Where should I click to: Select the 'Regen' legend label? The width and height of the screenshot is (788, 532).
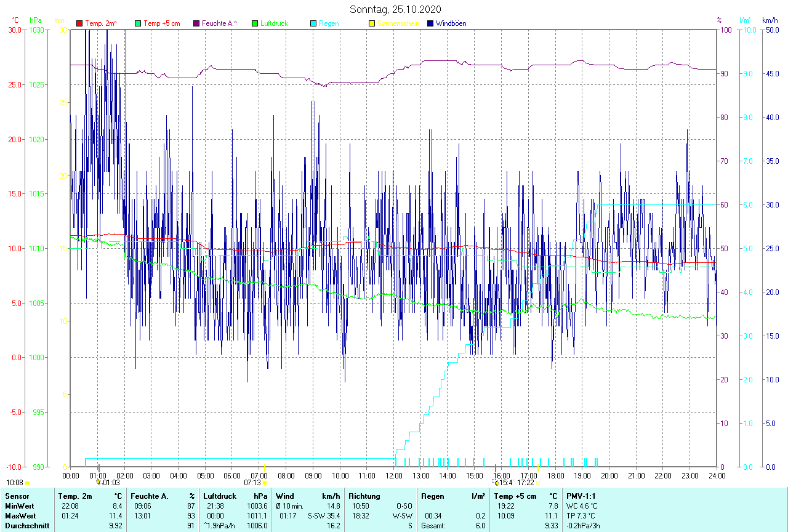(x=329, y=23)
